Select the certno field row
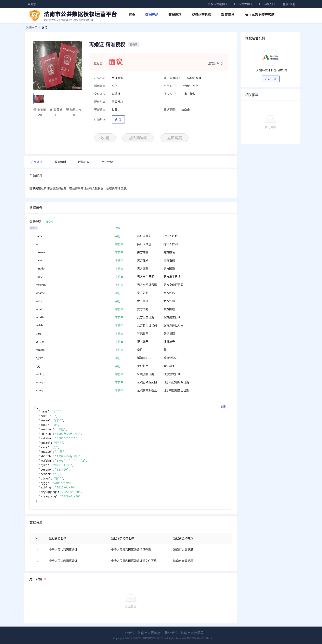This screenshot has width=322, height=644. click(x=130, y=342)
